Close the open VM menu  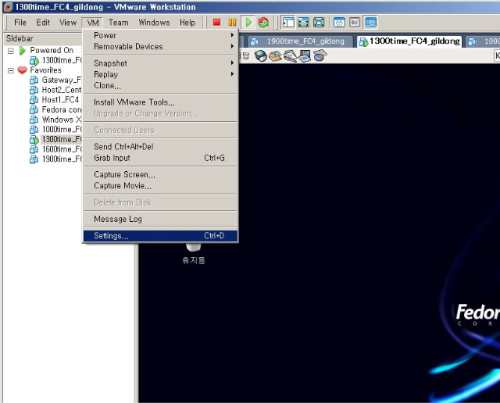(x=93, y=23)
